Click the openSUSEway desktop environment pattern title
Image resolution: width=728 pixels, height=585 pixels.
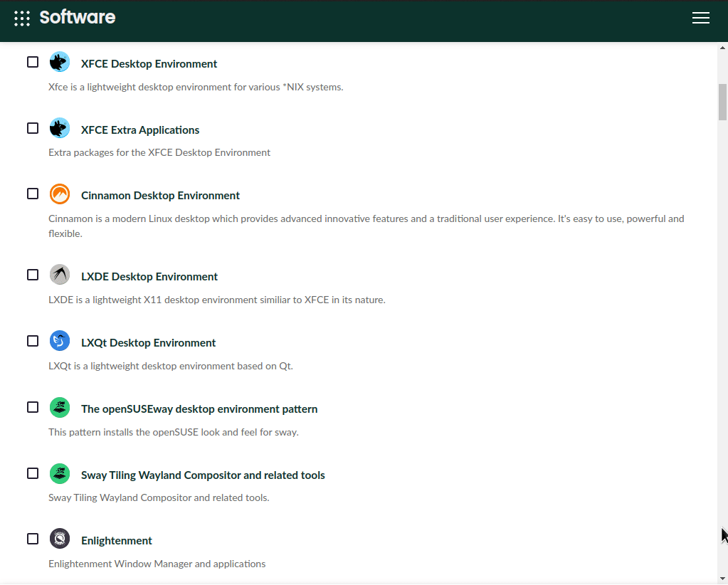(199, 409)
